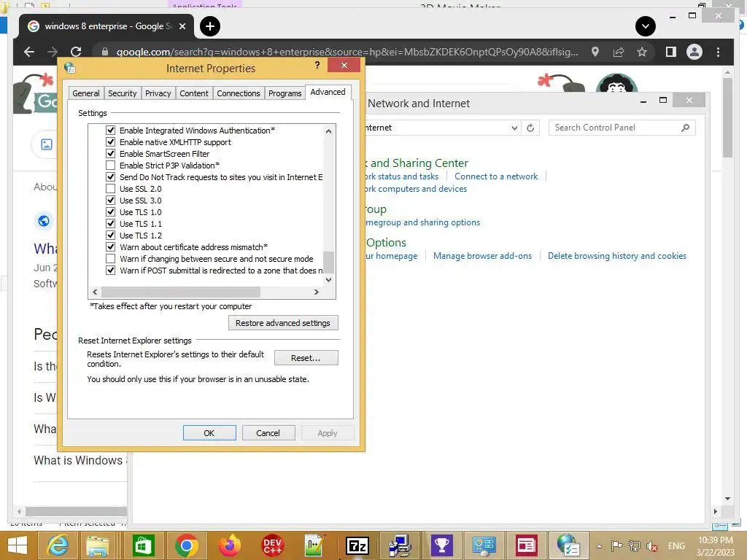
Task: Switch to the General tab
Action: pyautogui.click(x=86, y=93)
